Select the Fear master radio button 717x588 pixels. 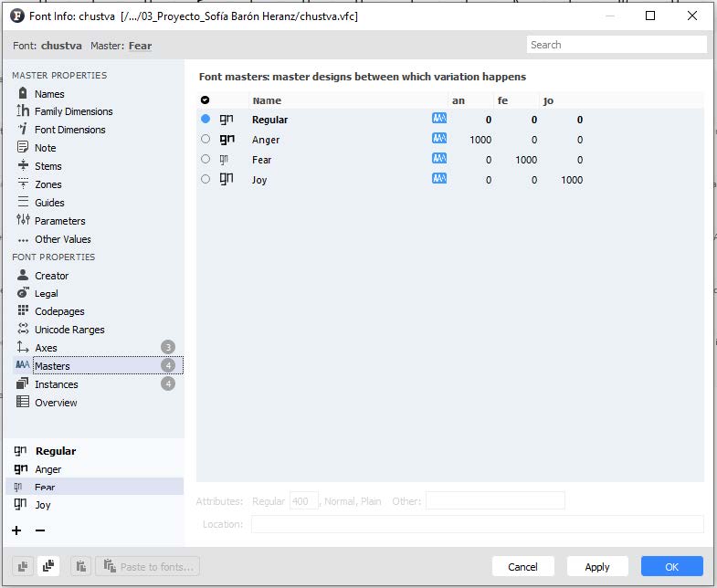(x=206, y=160)
